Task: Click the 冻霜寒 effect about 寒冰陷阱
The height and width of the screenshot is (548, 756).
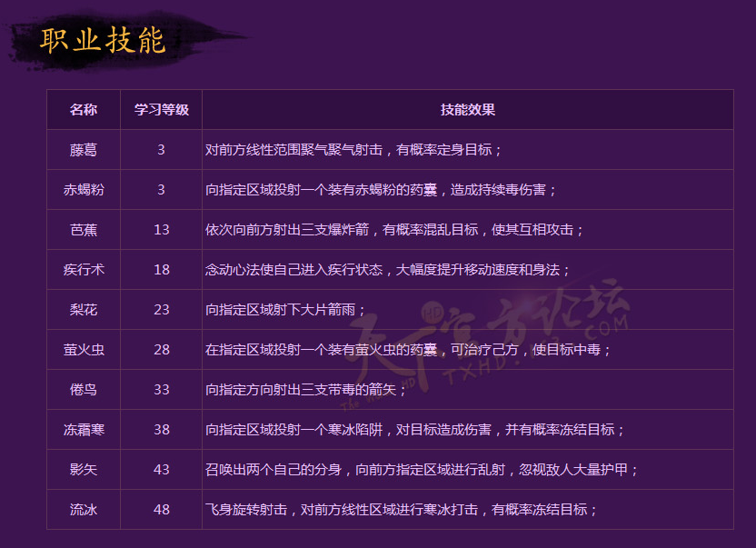Action: pos(414,430)
